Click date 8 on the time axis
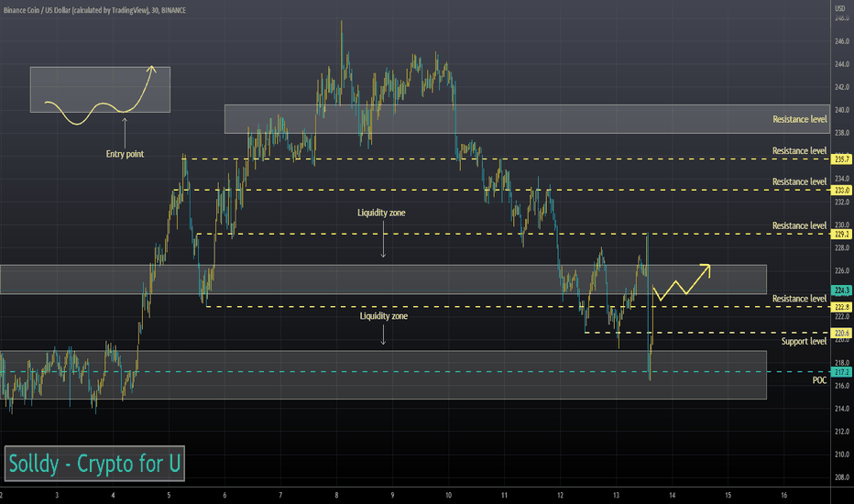The width and height of the screenshot is (854, 504). (336, 495)
